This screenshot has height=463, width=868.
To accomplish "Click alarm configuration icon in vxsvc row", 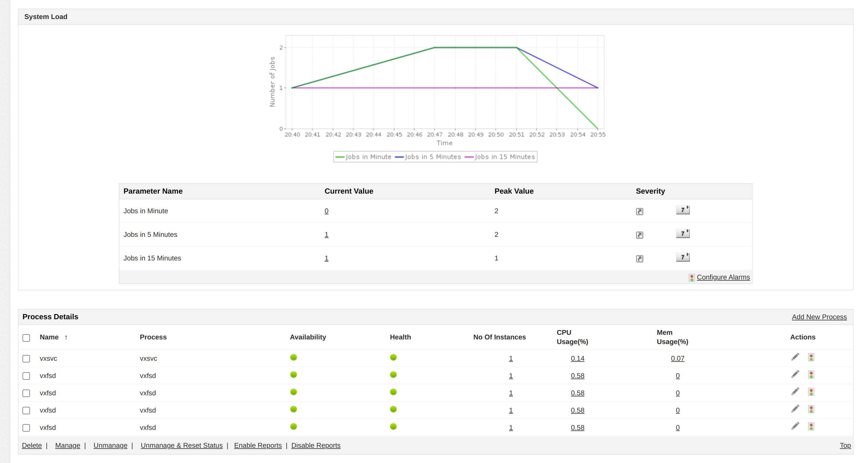I will [811, 357].
